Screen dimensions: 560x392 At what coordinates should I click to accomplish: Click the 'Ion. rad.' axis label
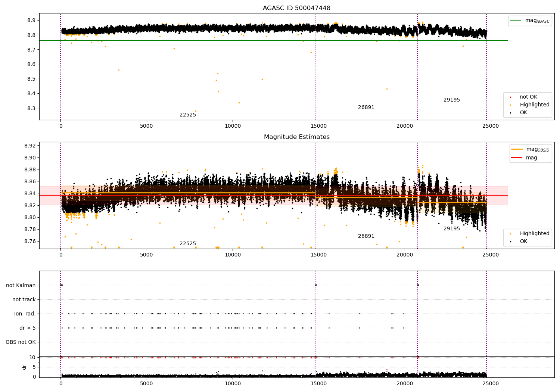pos(25,314)
